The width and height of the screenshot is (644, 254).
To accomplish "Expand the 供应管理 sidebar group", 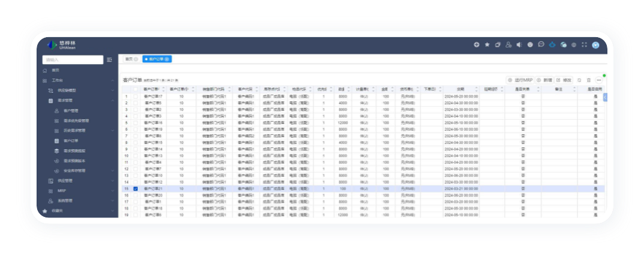I will (x=113, y=181).
